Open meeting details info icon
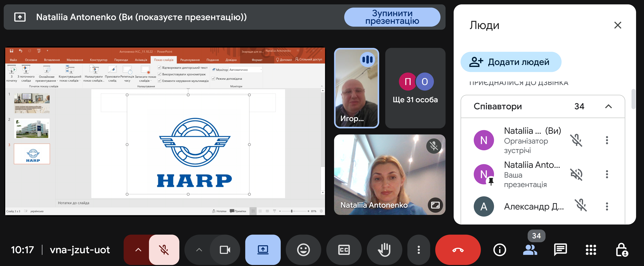The image size is (644, 266). click(x=499, y=249)
